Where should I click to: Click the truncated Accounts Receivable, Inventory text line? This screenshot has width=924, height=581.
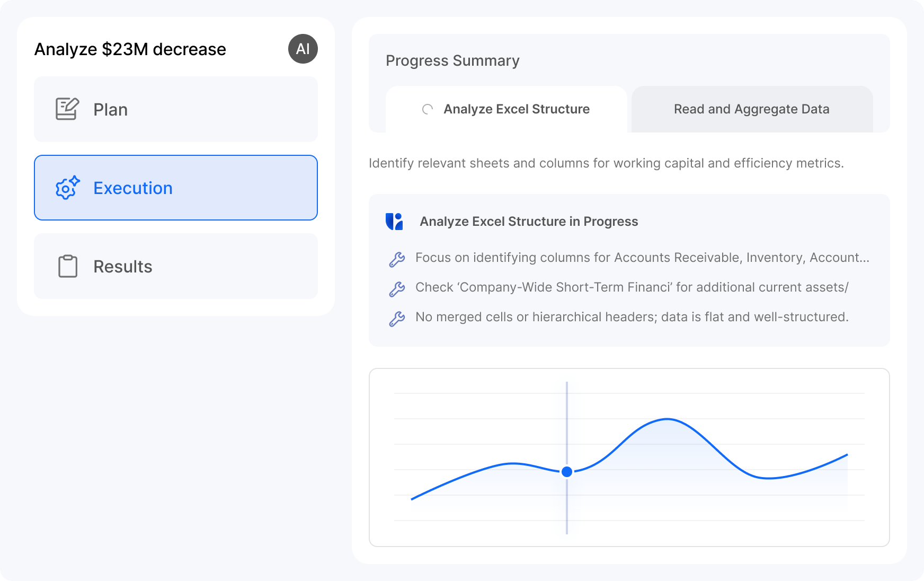[642, 258]
